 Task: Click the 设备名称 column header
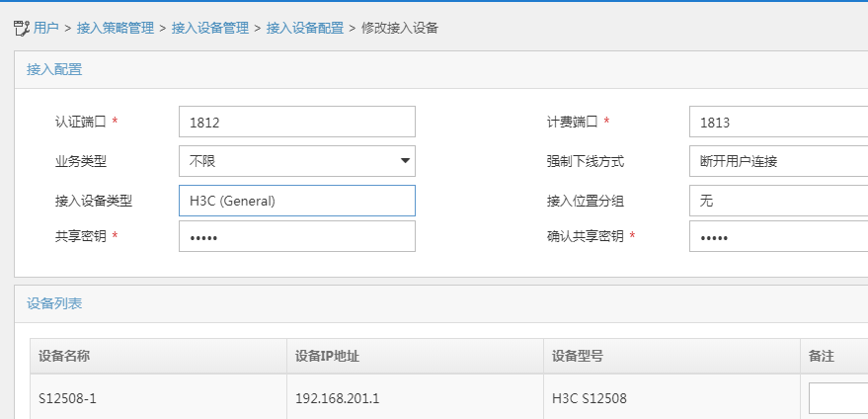pos(65,357)
